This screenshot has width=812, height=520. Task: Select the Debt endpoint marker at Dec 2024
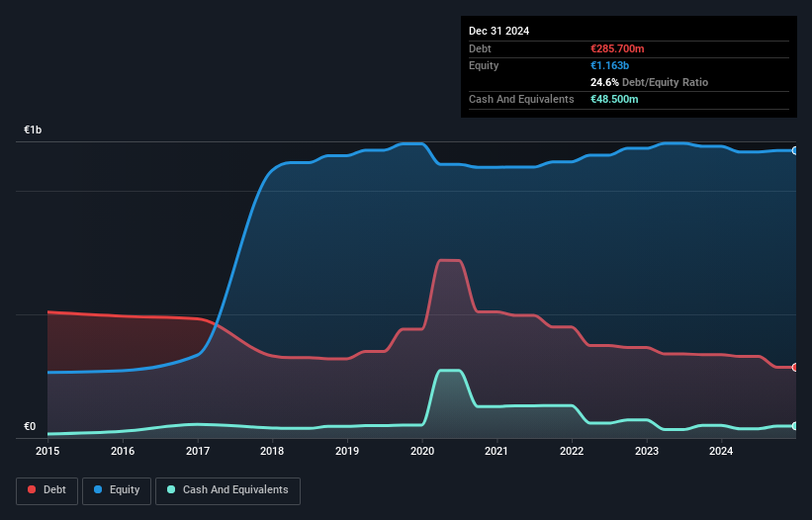tap(795, 368)
